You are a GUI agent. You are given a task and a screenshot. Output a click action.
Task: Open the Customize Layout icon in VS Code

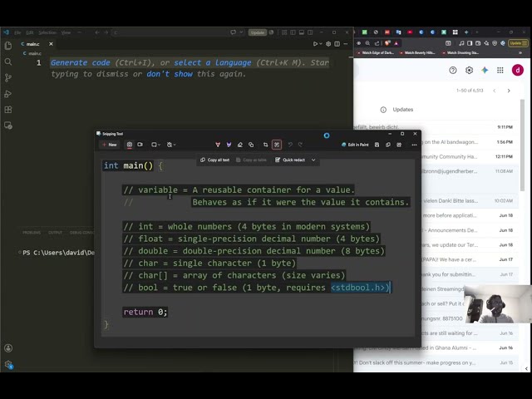coord(284,32)
